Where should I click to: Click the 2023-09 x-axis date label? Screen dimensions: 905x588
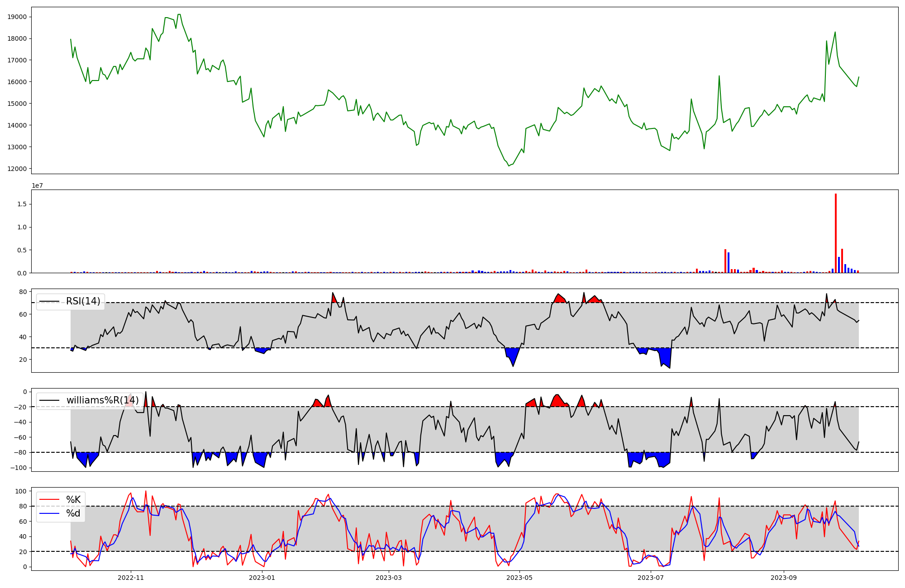(783, 578)
